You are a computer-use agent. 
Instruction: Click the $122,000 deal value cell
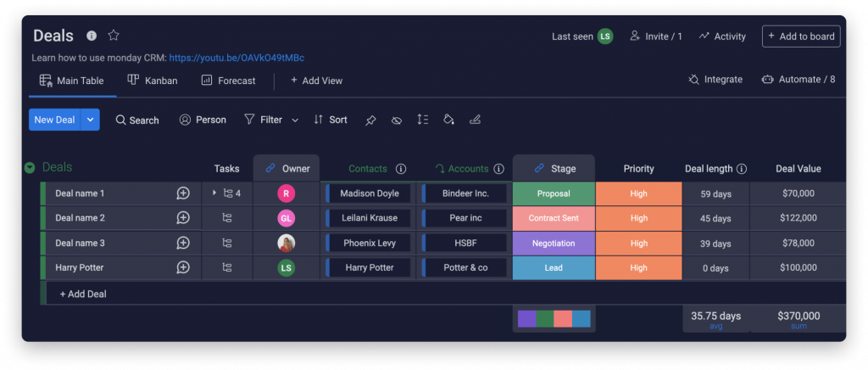(x=798, y=218)
